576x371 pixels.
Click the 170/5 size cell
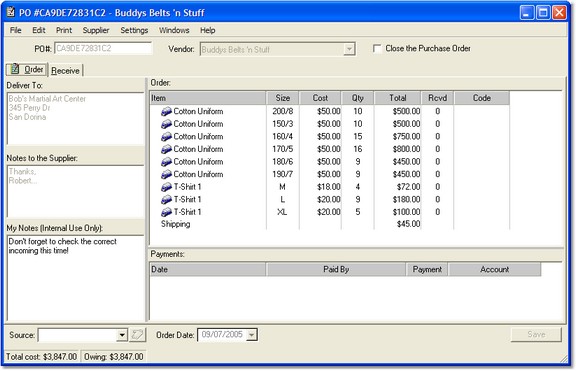[x=282, y=149]
